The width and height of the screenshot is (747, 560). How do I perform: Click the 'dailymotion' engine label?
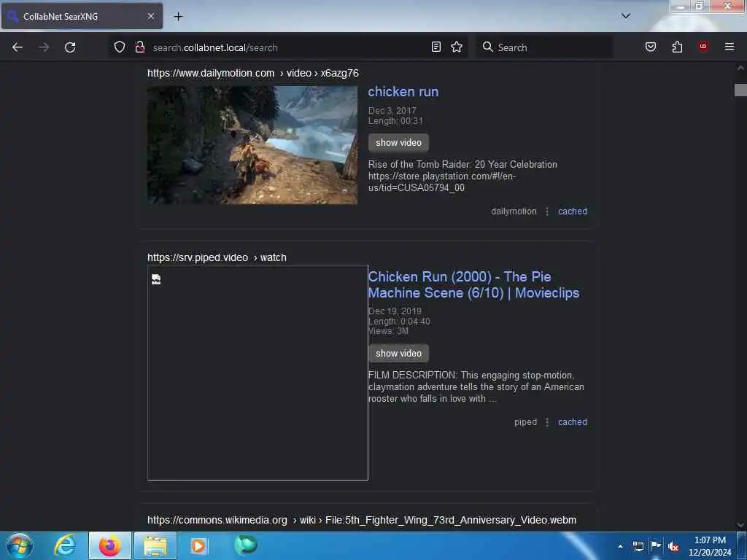point(514,211)
